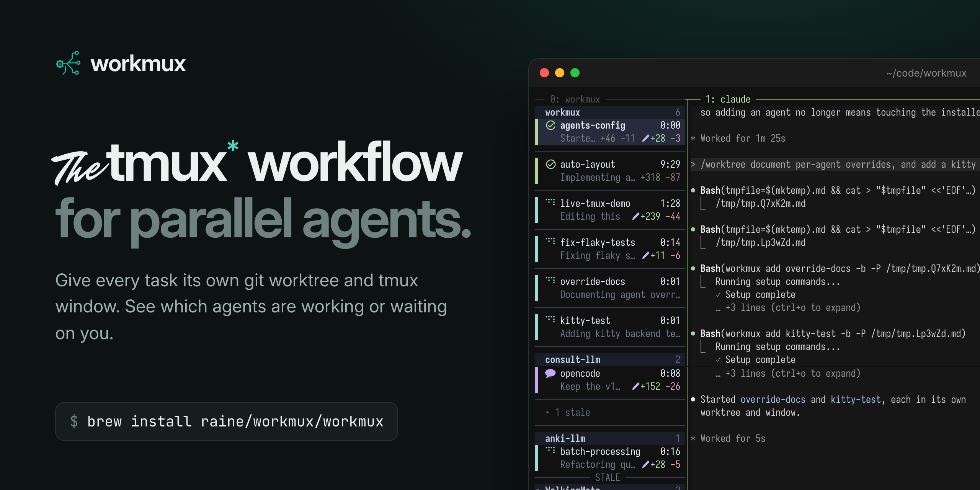980x490 pixels.
Task: Click the override-docs link in the claude output
Action: coord(773,399)
